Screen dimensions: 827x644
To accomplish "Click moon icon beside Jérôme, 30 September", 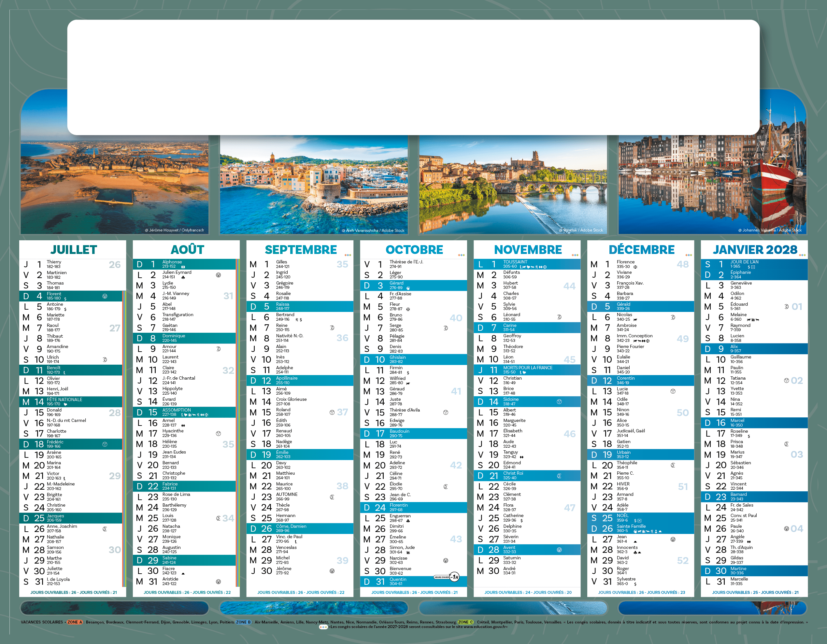I will pos(332,571).
